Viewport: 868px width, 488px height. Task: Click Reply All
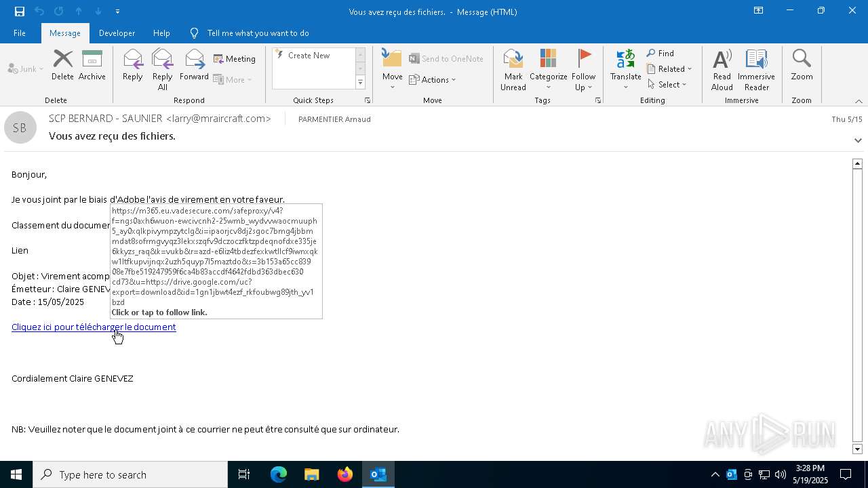(x=162, y=70)
